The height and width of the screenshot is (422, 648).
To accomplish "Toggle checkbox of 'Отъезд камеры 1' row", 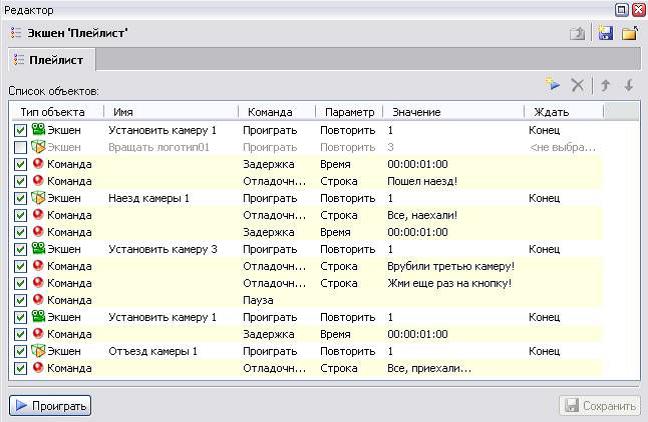I will pos(20,351).
